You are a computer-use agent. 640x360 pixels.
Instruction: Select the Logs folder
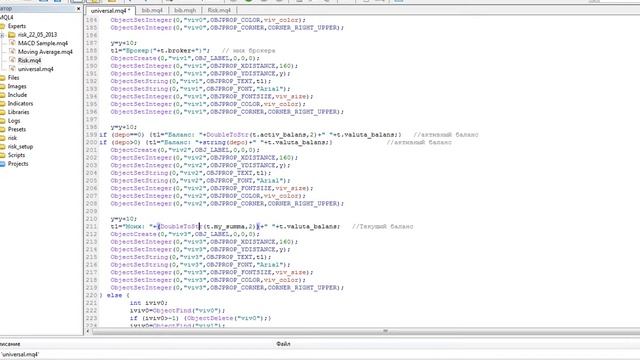click(14, 121)
